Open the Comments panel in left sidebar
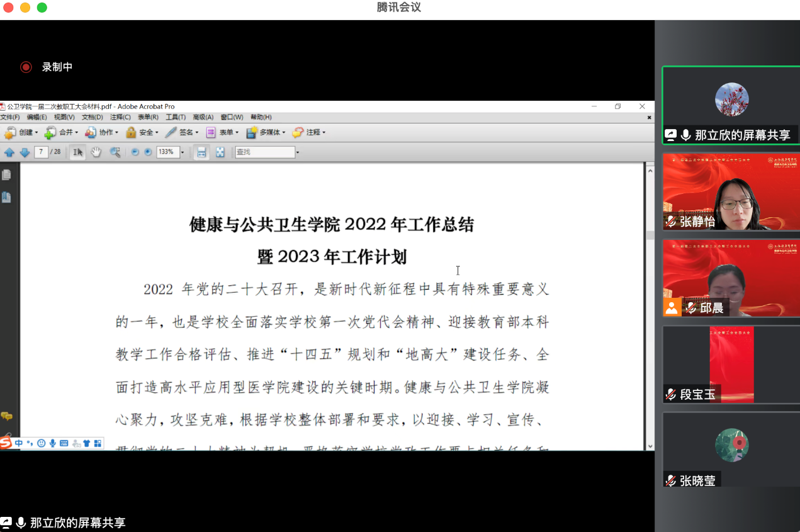This screenshot has height=532, width=800. [x=6, y=416]
